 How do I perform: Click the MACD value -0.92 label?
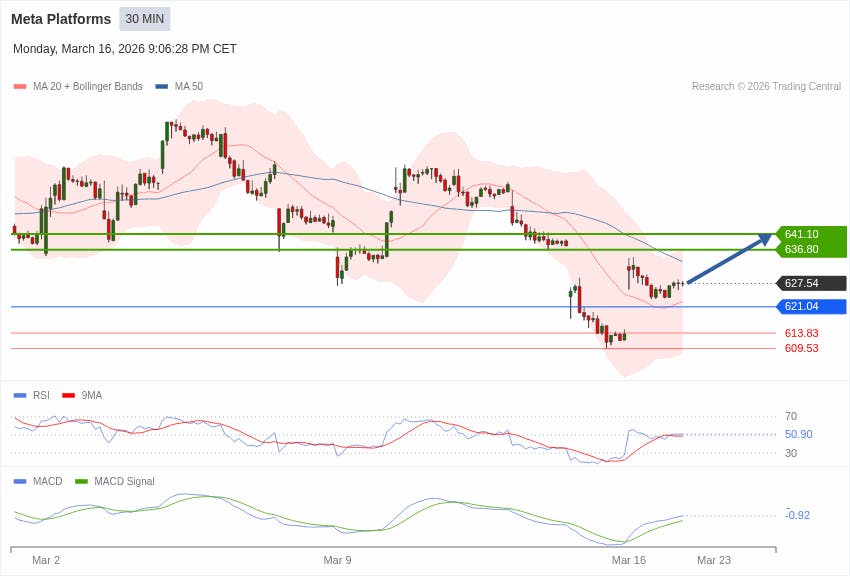coord(797,515)
